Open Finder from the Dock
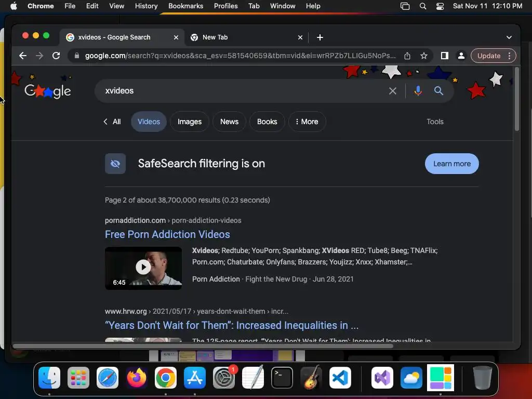The image size is (532, 399). [49, 378]
